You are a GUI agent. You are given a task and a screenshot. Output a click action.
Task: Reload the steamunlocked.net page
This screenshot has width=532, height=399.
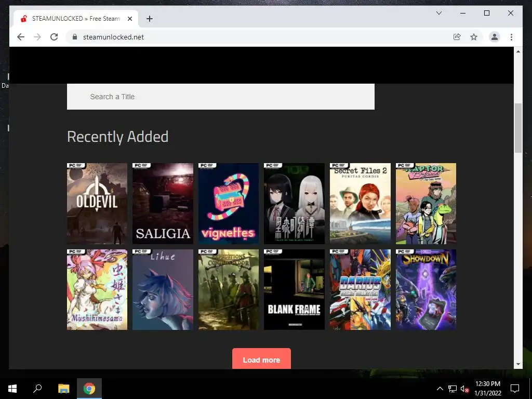tap(54, 37)
